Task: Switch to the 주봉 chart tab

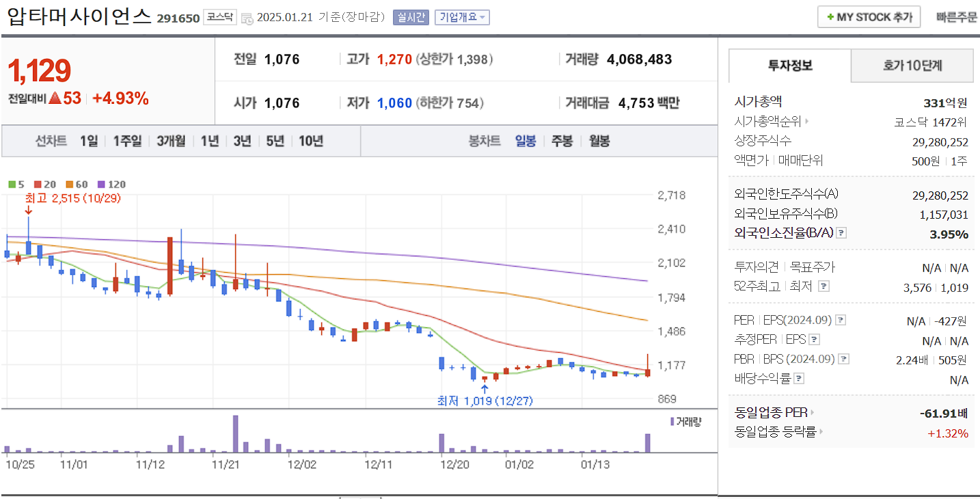Action: click(562, 141)
